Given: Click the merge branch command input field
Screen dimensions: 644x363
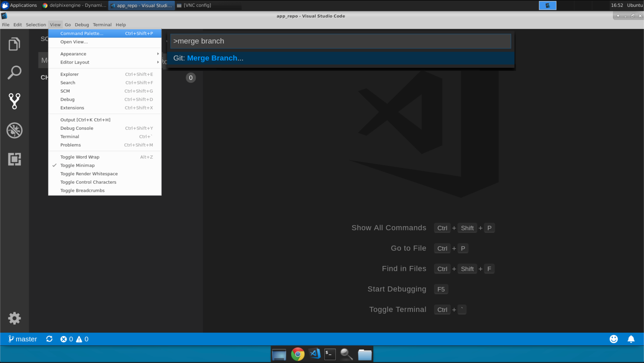Looking at the screenshot, I should point(340,41).
